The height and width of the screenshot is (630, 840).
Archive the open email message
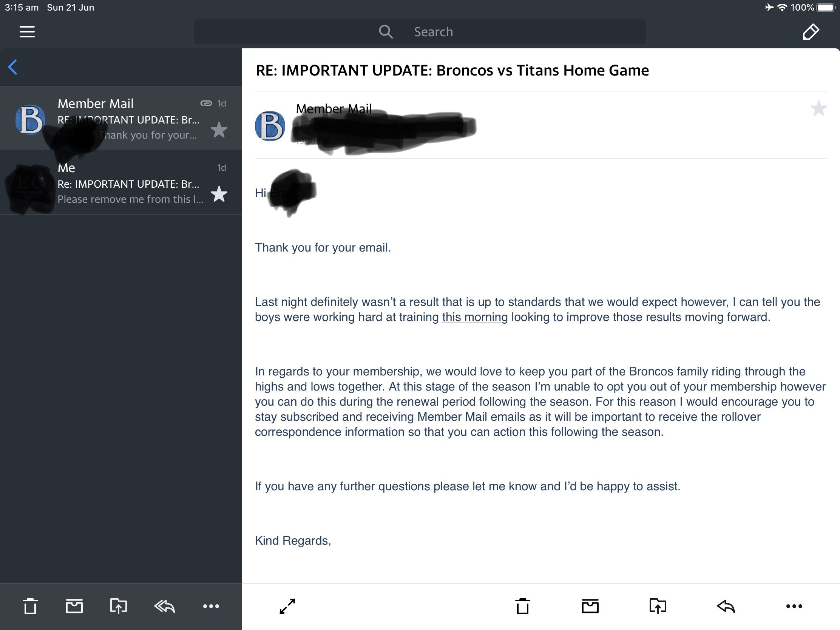pyautogui.click(x=590, y=606)
